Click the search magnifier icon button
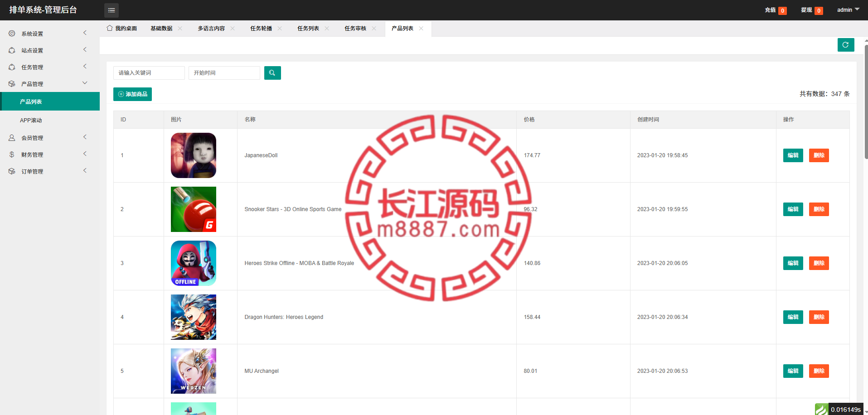The image size is (868, 415). coord(272,73)
